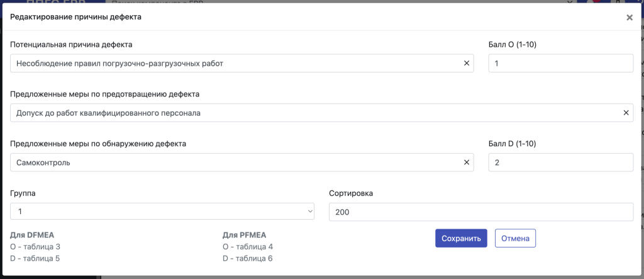
Task: Clear the 'Самоконтроль' detection measures field
Action: click(x=467, y=162)
